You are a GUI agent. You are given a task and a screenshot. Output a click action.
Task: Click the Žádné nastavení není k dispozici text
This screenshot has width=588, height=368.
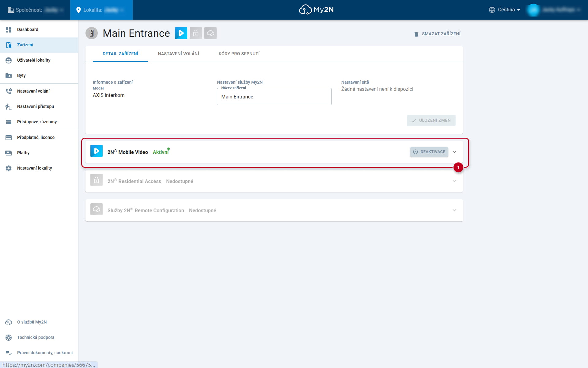[x=377, y=89]
